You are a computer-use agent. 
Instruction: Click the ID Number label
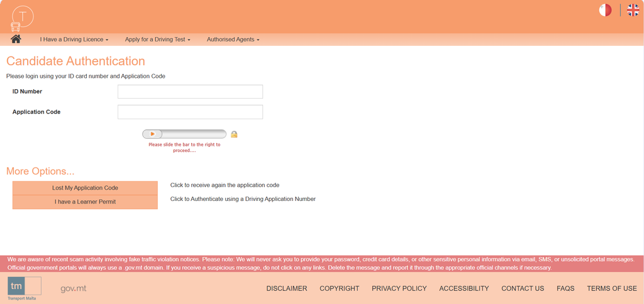point(27,92)
